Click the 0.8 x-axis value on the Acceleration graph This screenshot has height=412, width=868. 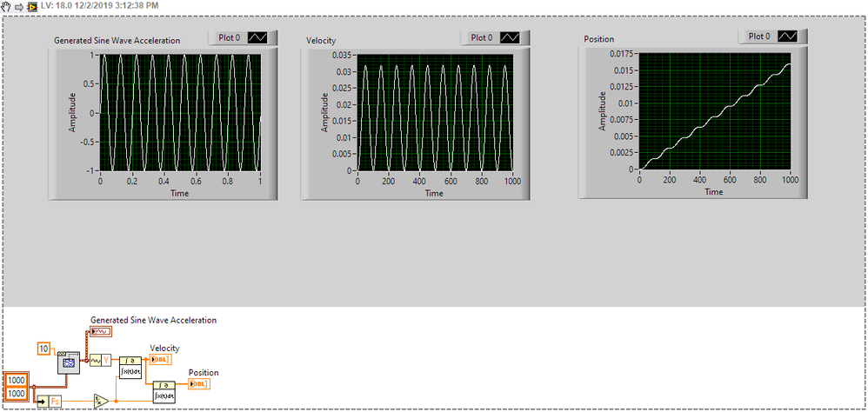228,182
